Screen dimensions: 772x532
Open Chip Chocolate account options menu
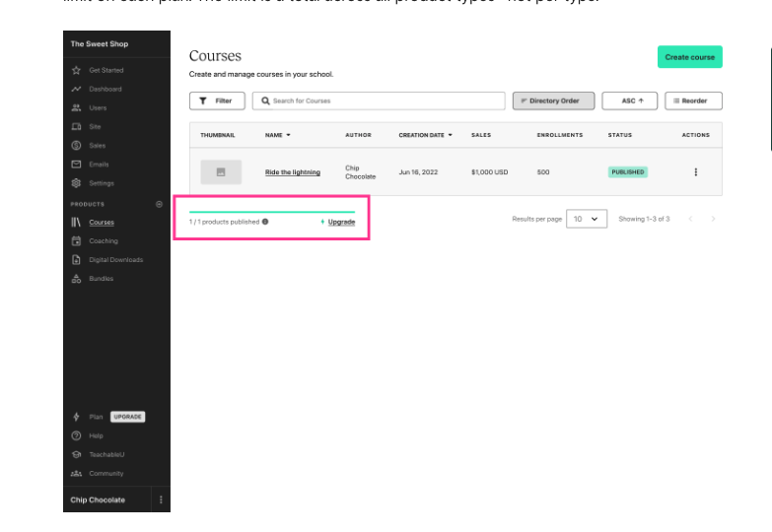click(x=161, y=500)
